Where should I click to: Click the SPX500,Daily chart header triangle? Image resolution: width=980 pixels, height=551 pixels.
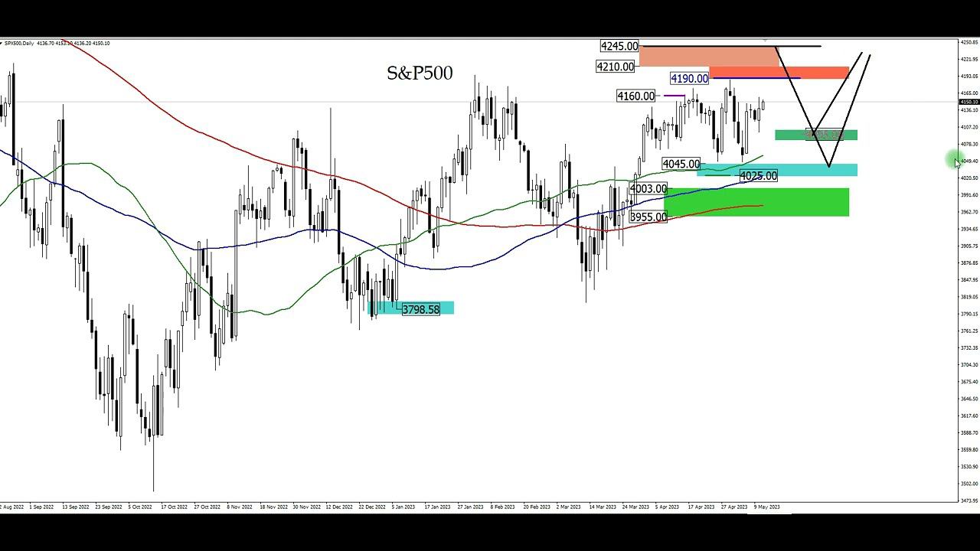(2, 43)
